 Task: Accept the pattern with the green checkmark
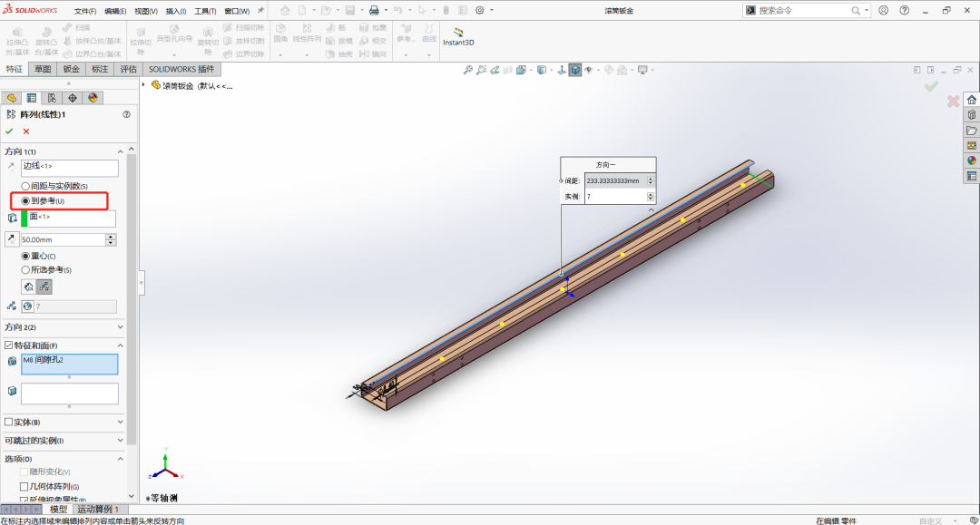(x=9, y=131)
